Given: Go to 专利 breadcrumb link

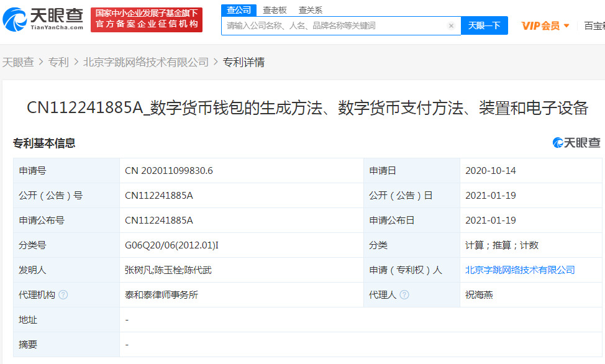Looking at the screenshot, I should point(58,62).
